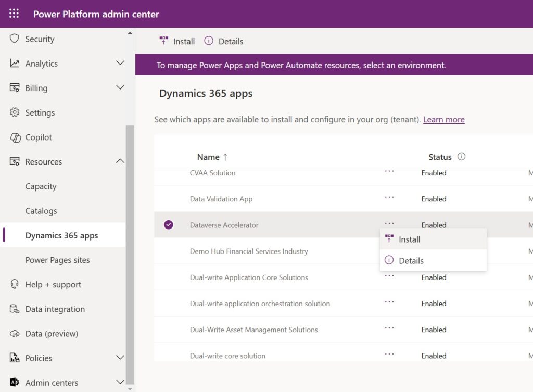Viewport: 533px width, 392px height.
Task: Click Power Platform admin center title
Action: pos(96,14)
